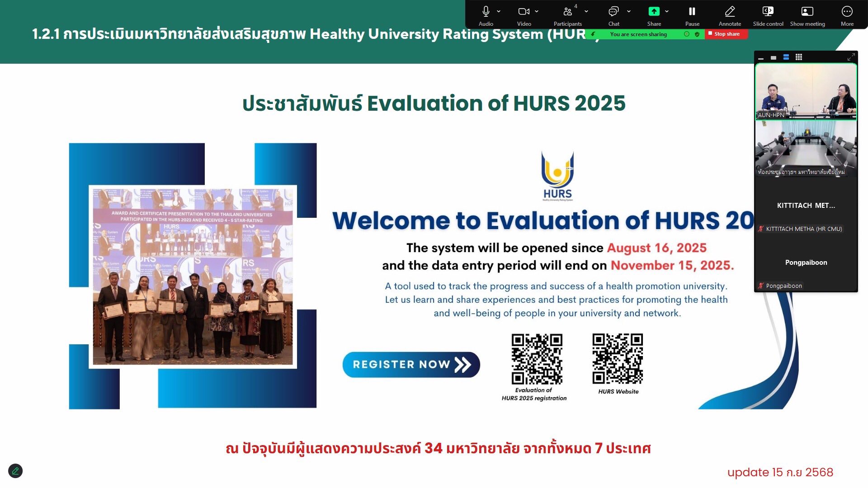Expand the Share options arrow
868x488 pixels.
[667, 11]
